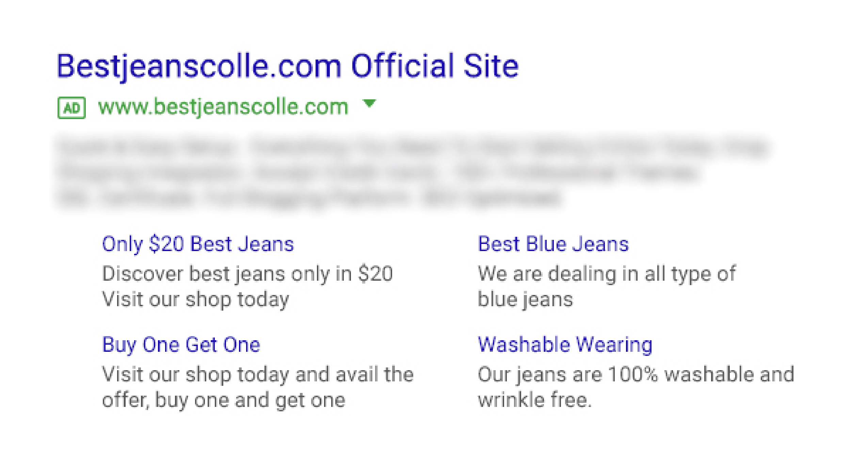Viewport: 868px width, 461px height.
Task: Click the Visit our shop today line under Only $20
Action: tap(196, 300)
